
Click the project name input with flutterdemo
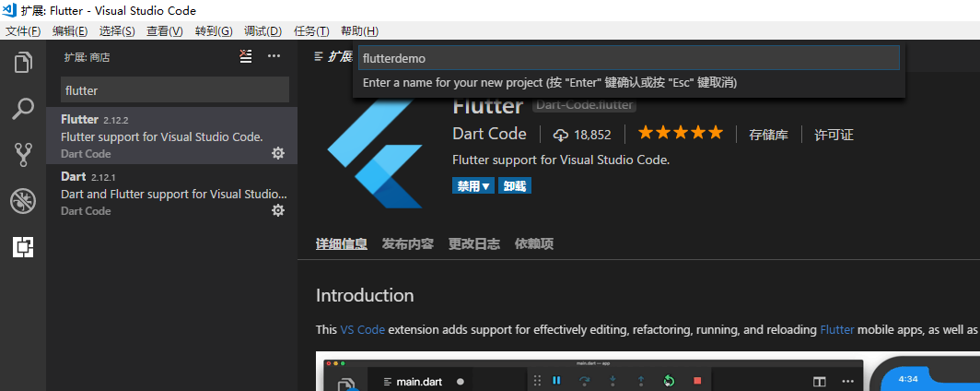pos(629,57)
